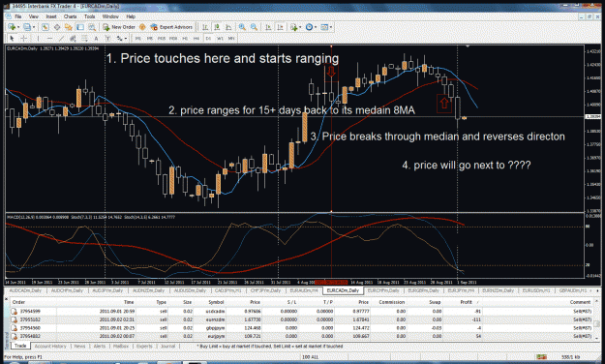The height and width of the screenshot is (364, 605).
Task: Switch chart to candlesticks type
Action: 217,27
